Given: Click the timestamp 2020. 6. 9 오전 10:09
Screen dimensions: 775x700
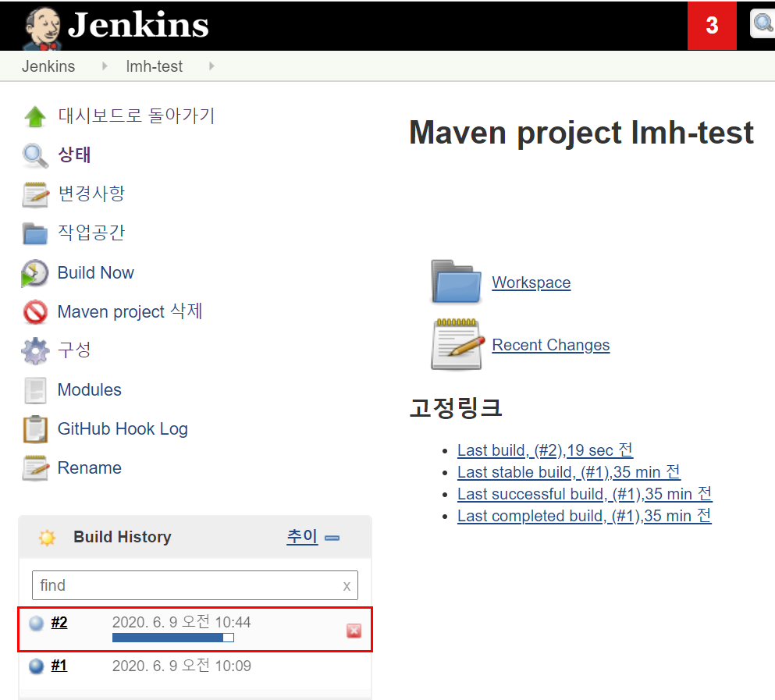Looking at the screenshot, I should pos(181,666).
